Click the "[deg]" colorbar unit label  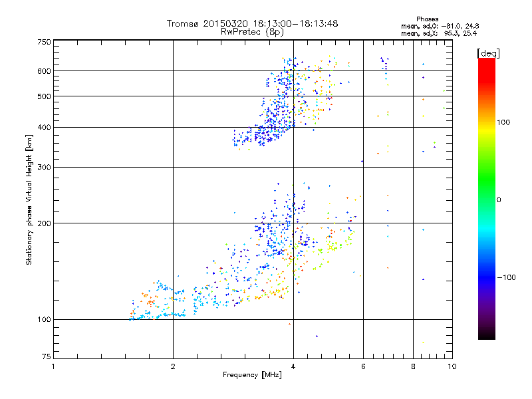[488, 53]
